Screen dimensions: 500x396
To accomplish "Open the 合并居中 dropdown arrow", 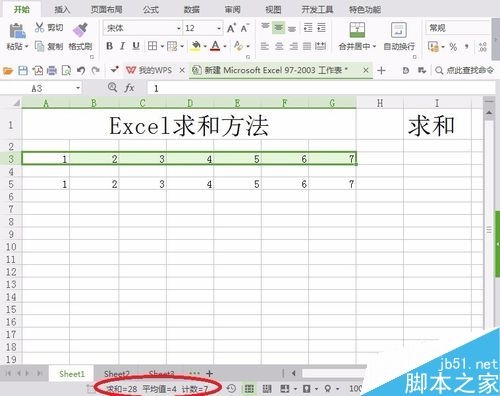I will click(x=374, y=46).
